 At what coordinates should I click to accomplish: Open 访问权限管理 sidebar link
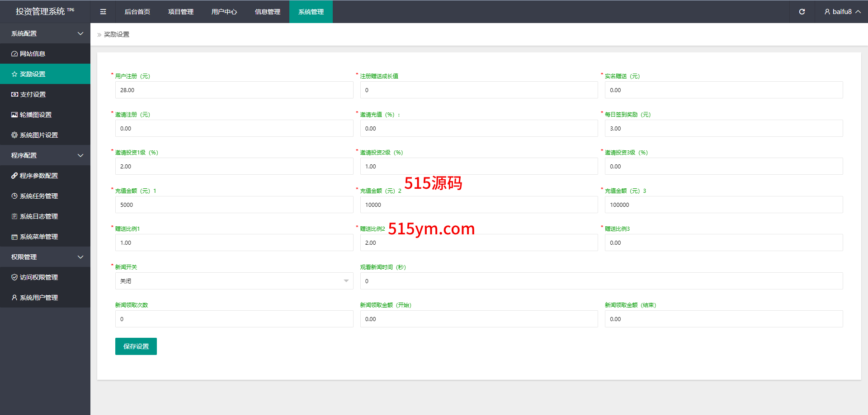pyautogui.click(x=45, y=277)
